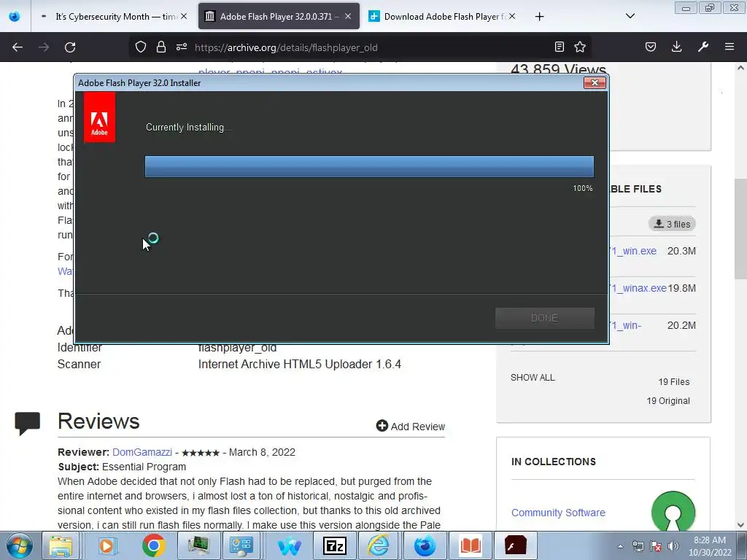This screenshot has height=560, width=747.
Task: Open Pocket save icon in toolbar
Action: point(651,47)
